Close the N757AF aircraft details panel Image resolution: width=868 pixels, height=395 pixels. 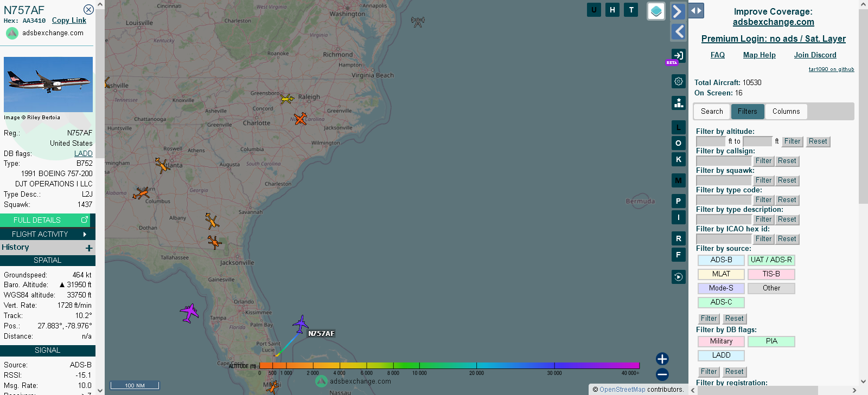point(88,10)
